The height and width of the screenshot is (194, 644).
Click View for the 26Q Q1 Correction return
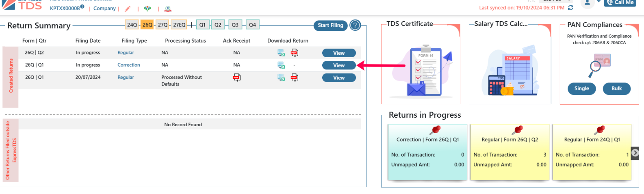pyautogui.click(x=339, y=65)
